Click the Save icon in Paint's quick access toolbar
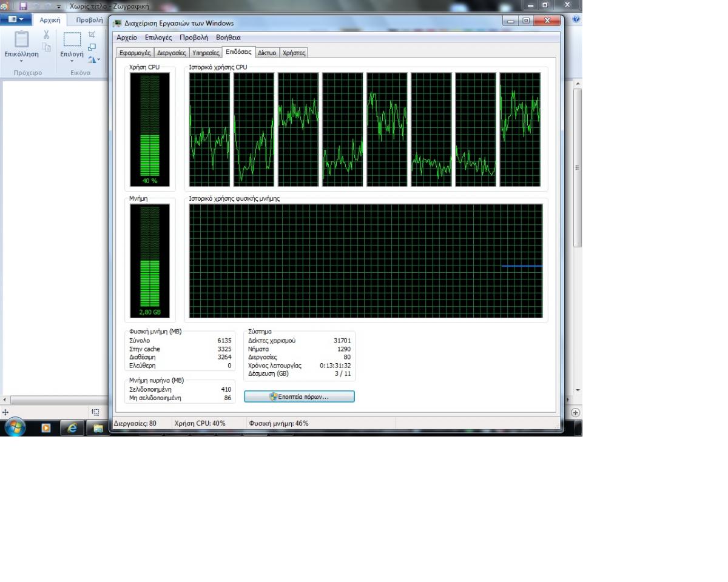Viewport: 728px width, 582px height. coord(24,5)
